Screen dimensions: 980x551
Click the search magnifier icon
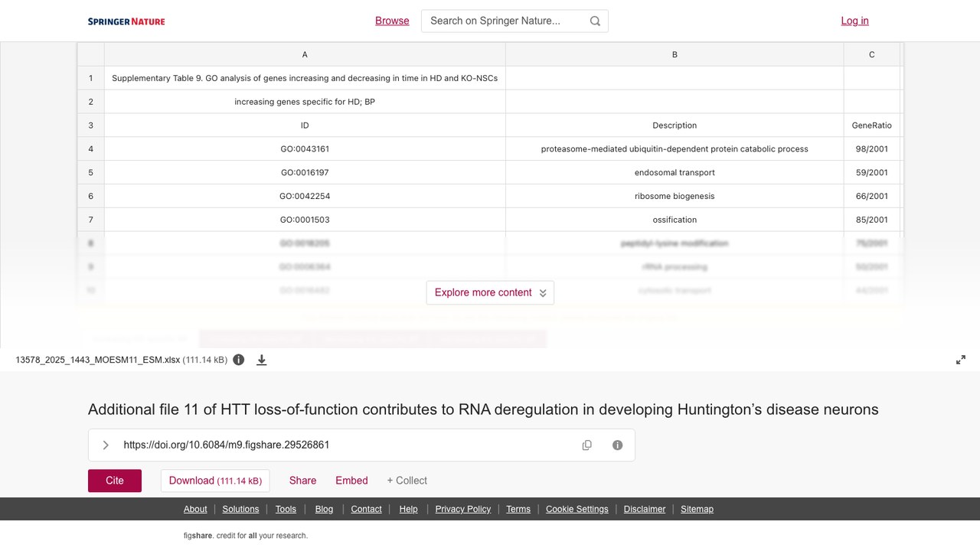click(x=595, y=21)
